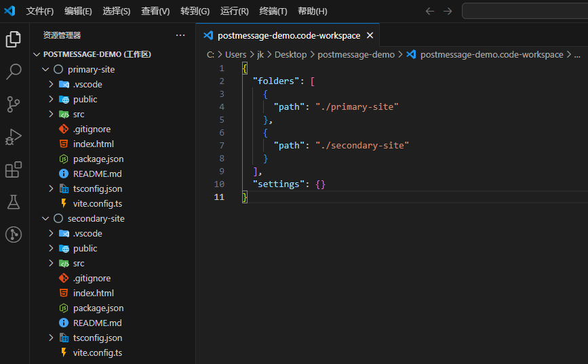Click the Desktop breadcrumb segment
The height and width of the screenshot is (364, 588).
[291, 55]
